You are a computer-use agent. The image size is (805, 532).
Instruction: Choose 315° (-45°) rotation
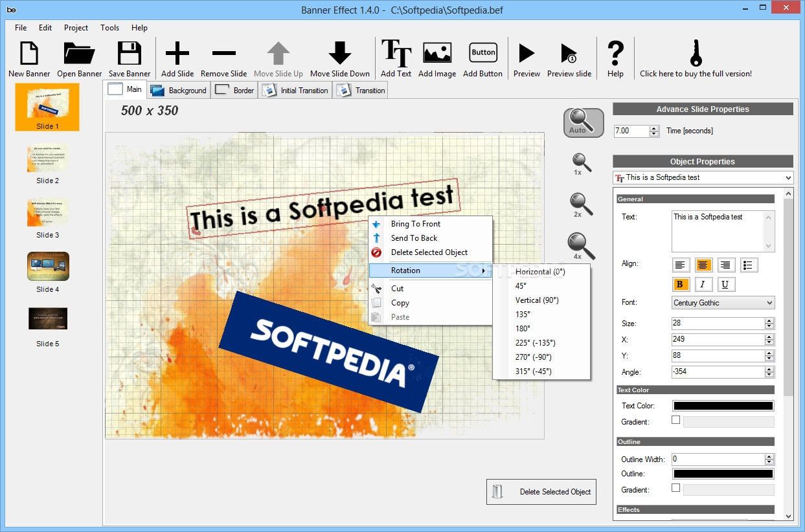[x=541, y=371]
